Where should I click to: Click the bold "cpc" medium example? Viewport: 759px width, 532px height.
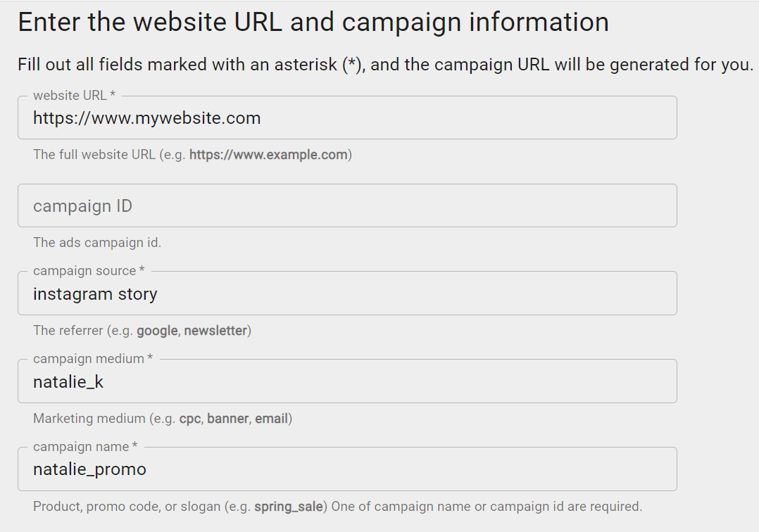(x=190, y=419)
